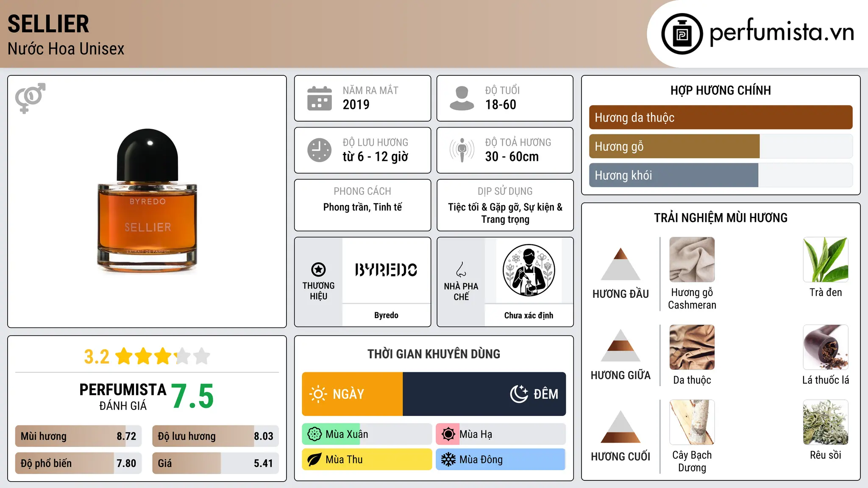Click the middle notes pyramid icon
Screen dimensions: 868x488
click(620, 345)
